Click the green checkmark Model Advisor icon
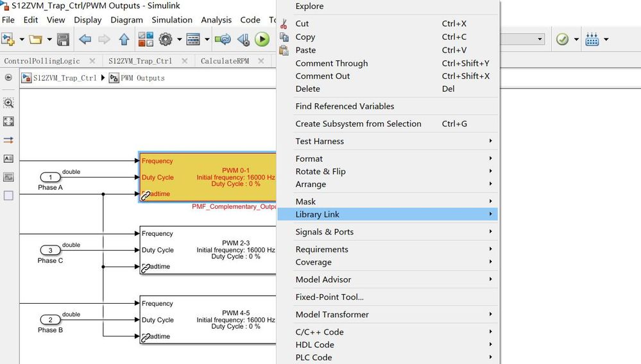This screenshot has width=641, height=364. 563,40
